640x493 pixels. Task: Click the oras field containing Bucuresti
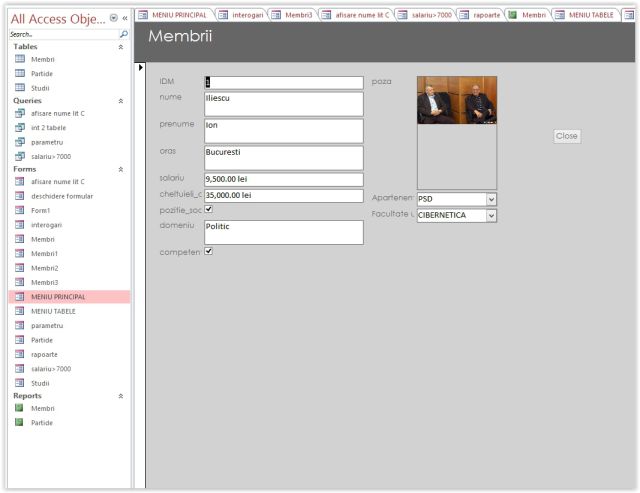pyautogui.click(x=284, y=158)
